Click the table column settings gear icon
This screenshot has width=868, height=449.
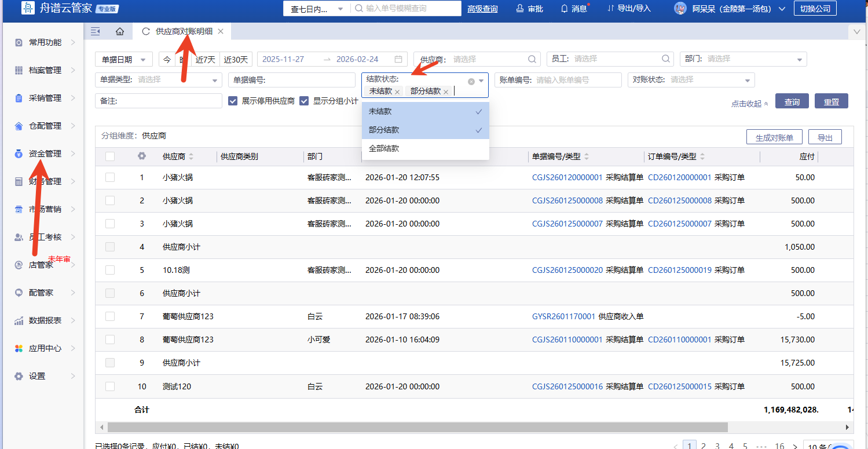142,156
